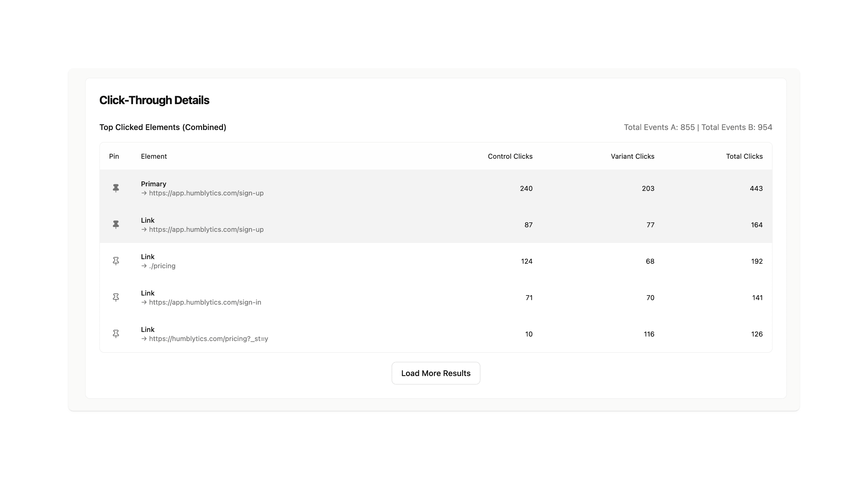
Task: Click the Pin column header
Action: (114, 156)
